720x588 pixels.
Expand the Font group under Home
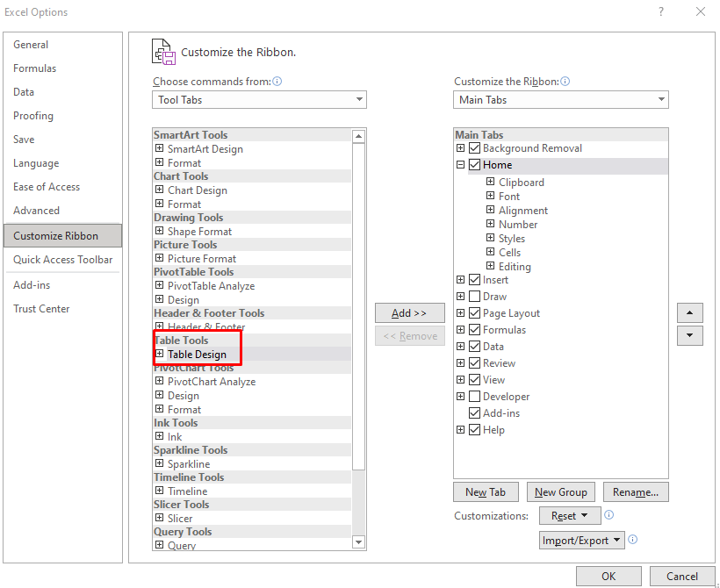click(491, 196)
